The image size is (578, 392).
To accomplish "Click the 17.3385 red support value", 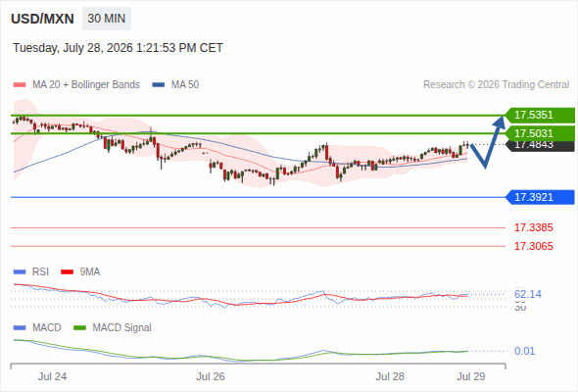I will tap(533, 227).
